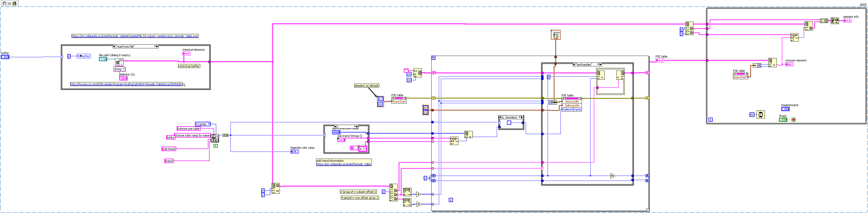The image size is (868, 213).
Task: Select the I32 conversion node
Action: pos(226,135)
